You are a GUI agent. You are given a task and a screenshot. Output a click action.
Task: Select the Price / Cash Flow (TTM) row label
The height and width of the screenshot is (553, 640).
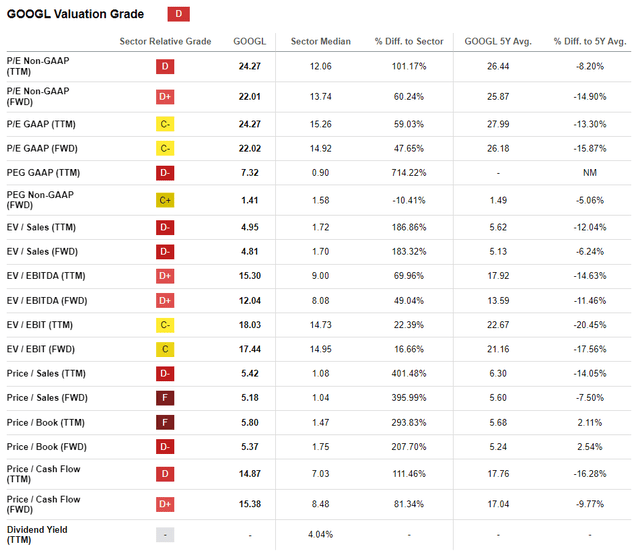coord(44,474)
